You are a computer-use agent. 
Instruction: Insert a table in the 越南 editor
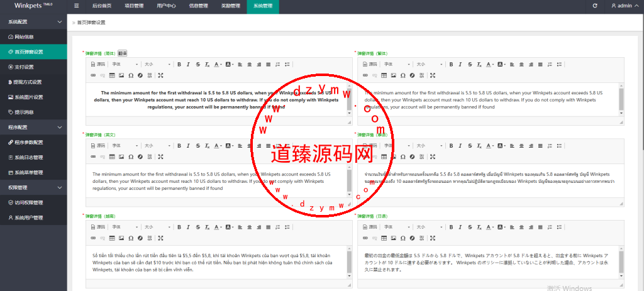[x=112, y=238]
